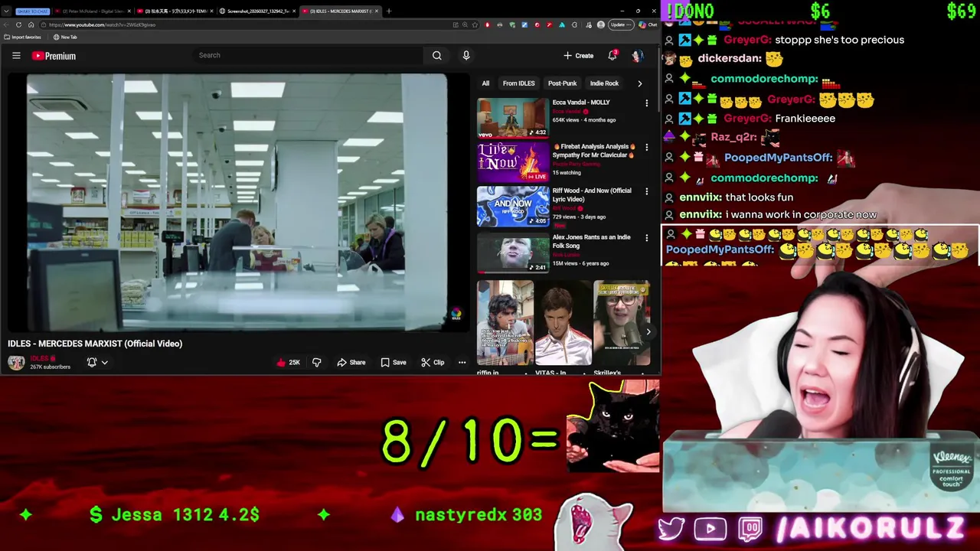Click the IDLES video player

[x=237, y=203]
